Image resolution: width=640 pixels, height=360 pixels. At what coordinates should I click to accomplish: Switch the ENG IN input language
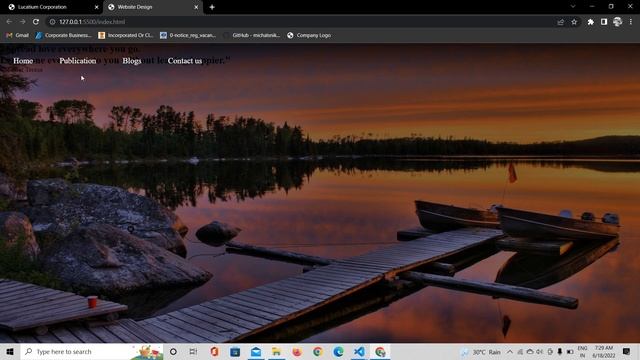pos(582,352)
